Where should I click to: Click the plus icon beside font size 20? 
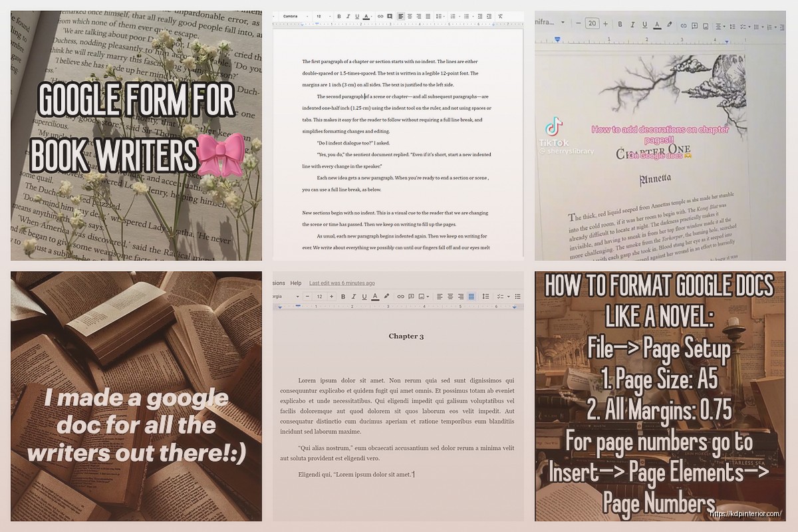point(606,24)
